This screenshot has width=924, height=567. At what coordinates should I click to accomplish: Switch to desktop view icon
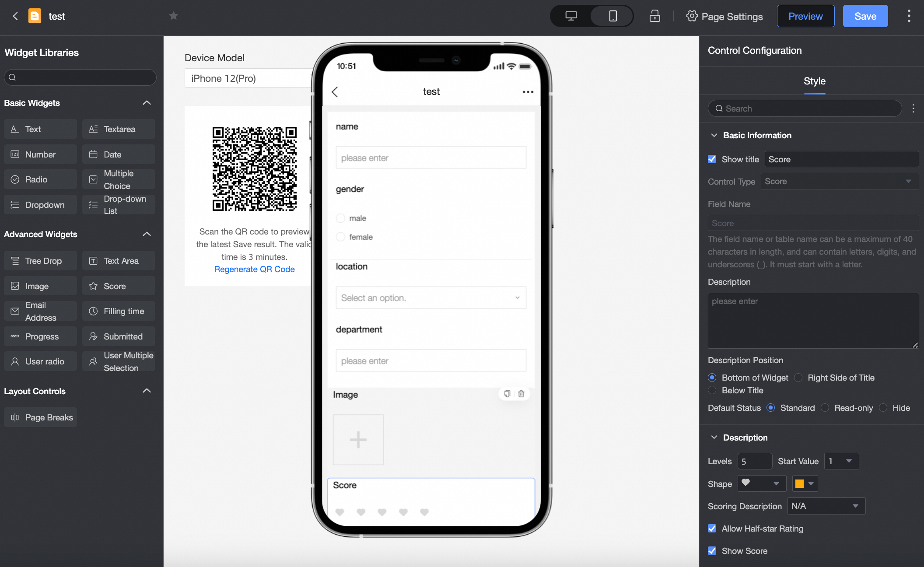pos(571,16)
